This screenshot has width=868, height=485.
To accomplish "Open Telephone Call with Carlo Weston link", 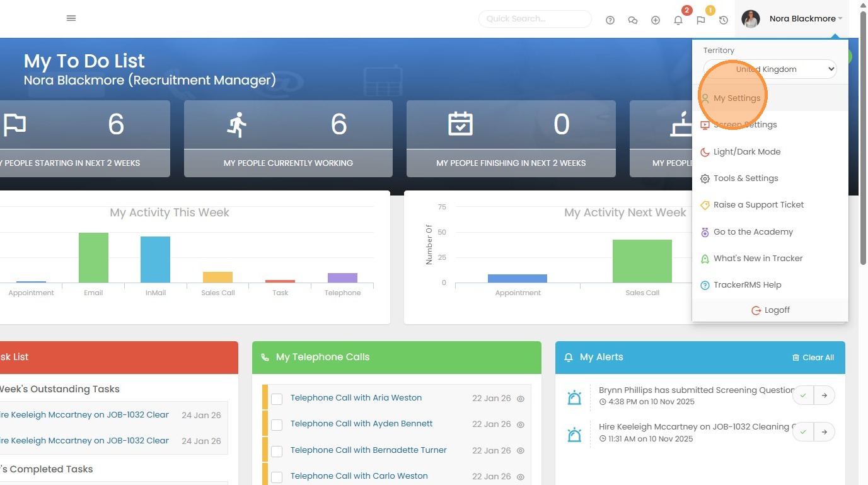I will coord(359,476).
